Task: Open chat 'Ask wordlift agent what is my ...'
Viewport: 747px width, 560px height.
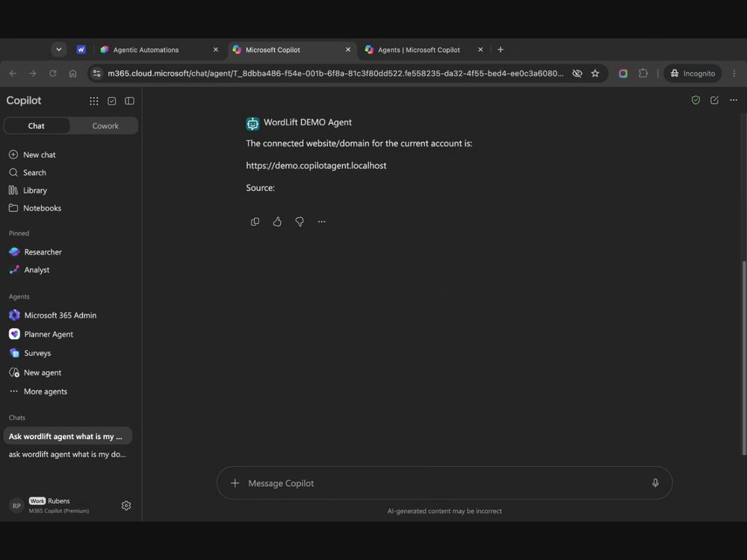Action: 68,436
